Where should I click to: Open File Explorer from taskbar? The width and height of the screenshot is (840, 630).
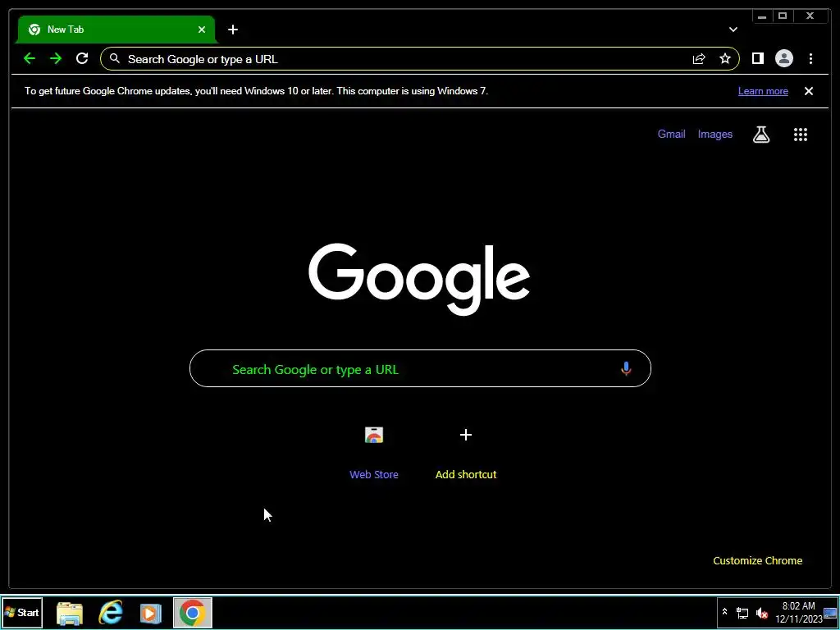tap(70, 613)
